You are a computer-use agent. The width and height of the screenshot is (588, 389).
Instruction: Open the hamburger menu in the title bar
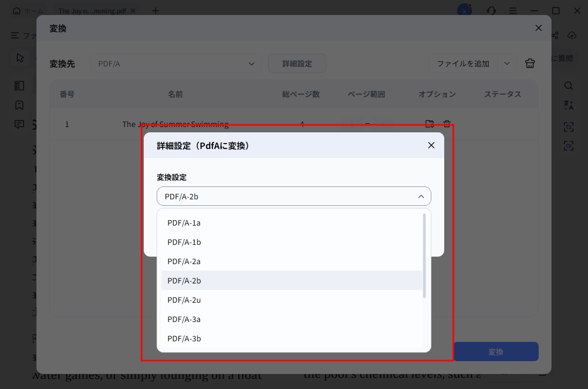[x=513, y=10]
